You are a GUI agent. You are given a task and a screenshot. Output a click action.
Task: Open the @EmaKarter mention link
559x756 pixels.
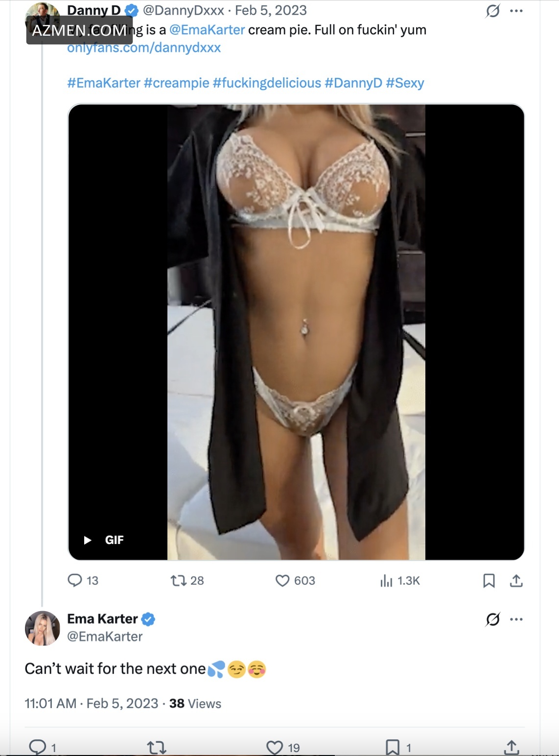(207, 30)
